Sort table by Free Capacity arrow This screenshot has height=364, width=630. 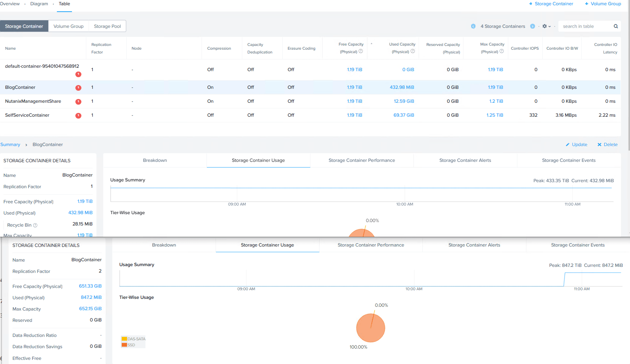pyautogui.click(x=372, y=44)
